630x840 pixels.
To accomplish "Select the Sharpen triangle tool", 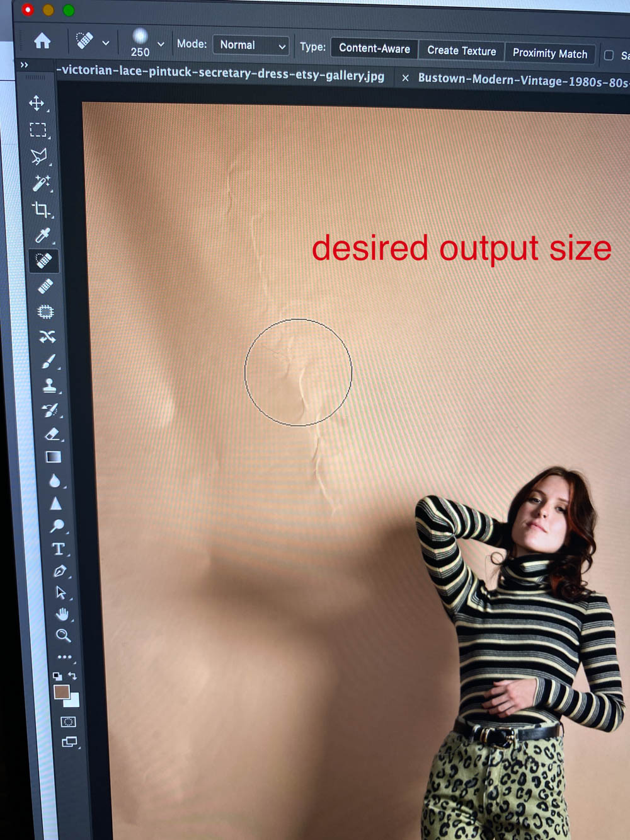I will [x=55, y=503].
